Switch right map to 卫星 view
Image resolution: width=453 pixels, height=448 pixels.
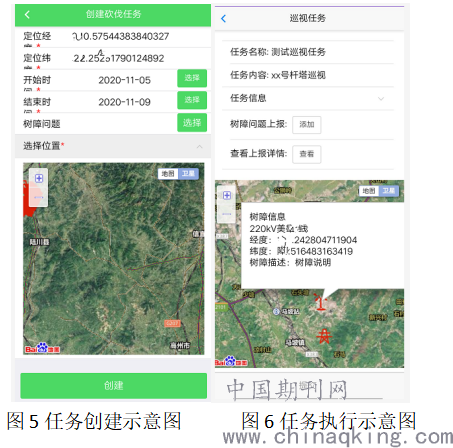click(389, 191)
